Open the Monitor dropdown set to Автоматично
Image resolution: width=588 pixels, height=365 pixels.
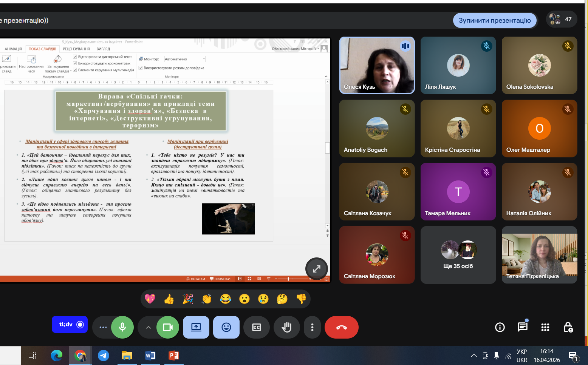tap(185, 59)
